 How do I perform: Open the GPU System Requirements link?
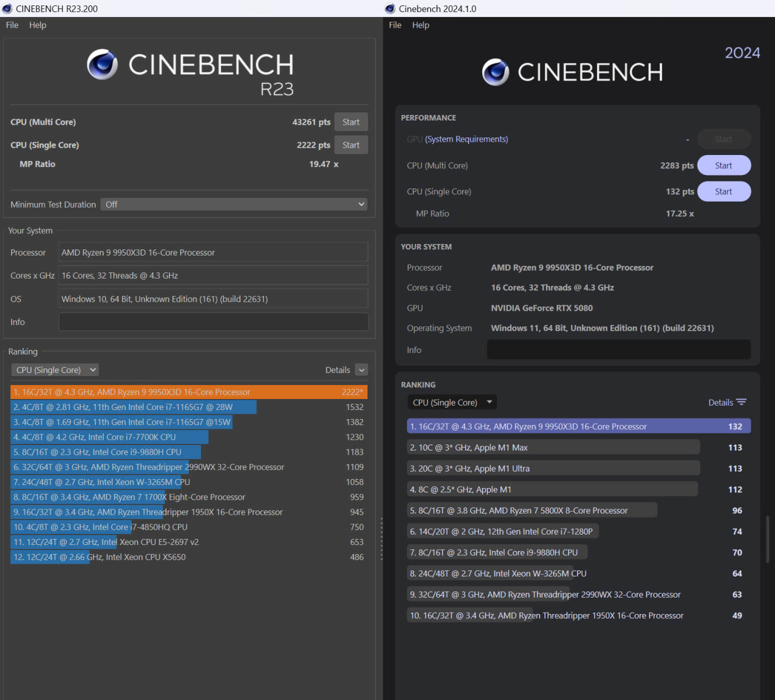[466, 139]
